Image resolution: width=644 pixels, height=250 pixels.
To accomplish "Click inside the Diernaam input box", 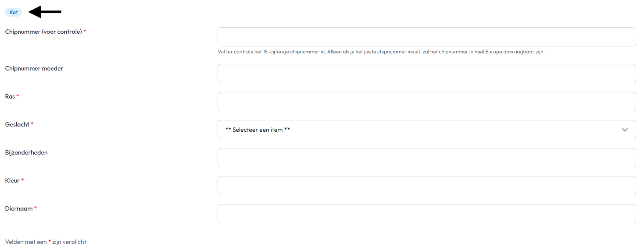I will click(x=426, y=214).
